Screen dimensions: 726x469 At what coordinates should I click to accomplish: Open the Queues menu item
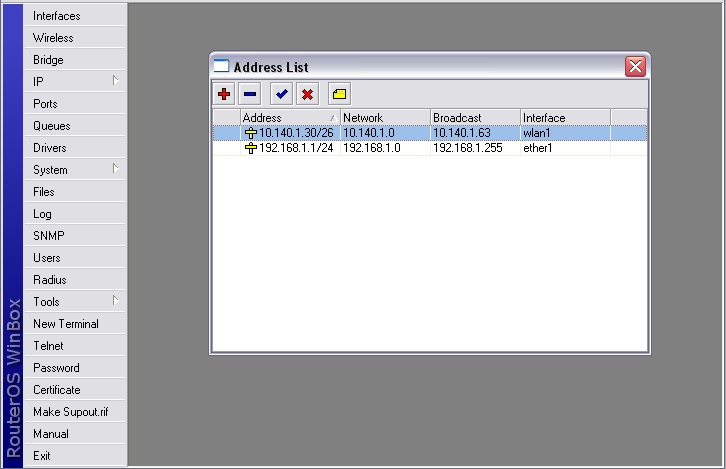click(x=52, y=126)
